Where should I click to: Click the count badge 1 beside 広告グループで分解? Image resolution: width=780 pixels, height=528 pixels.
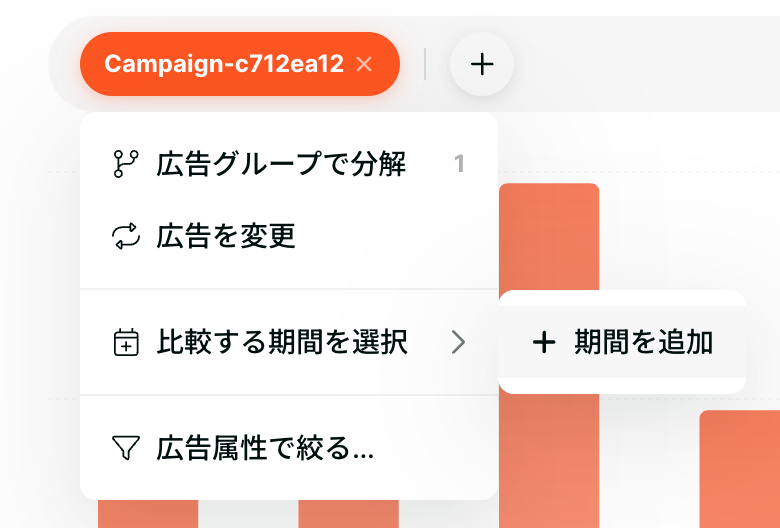(459, 164)
